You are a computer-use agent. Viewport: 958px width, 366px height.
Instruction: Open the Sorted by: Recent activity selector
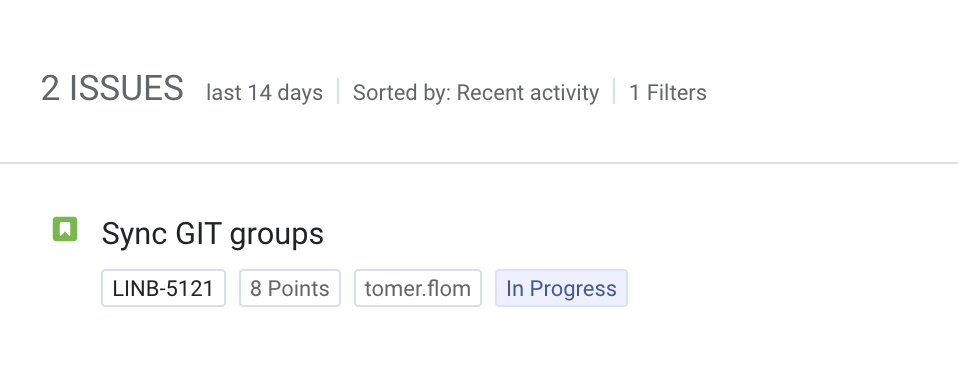(476, 92)
